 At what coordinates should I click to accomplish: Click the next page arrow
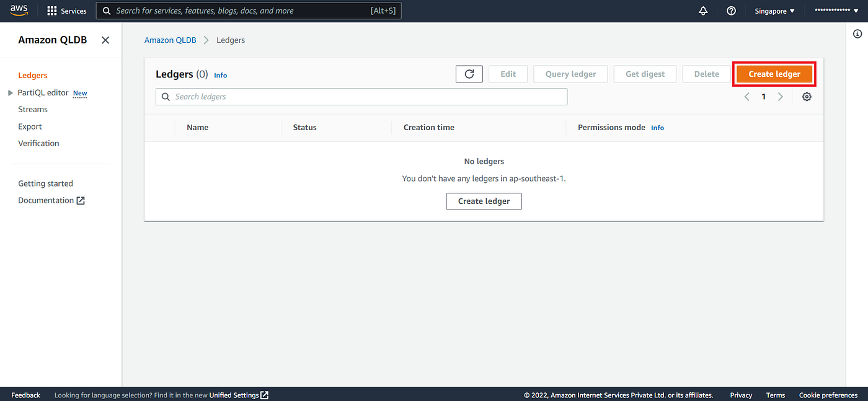(781, 96)
